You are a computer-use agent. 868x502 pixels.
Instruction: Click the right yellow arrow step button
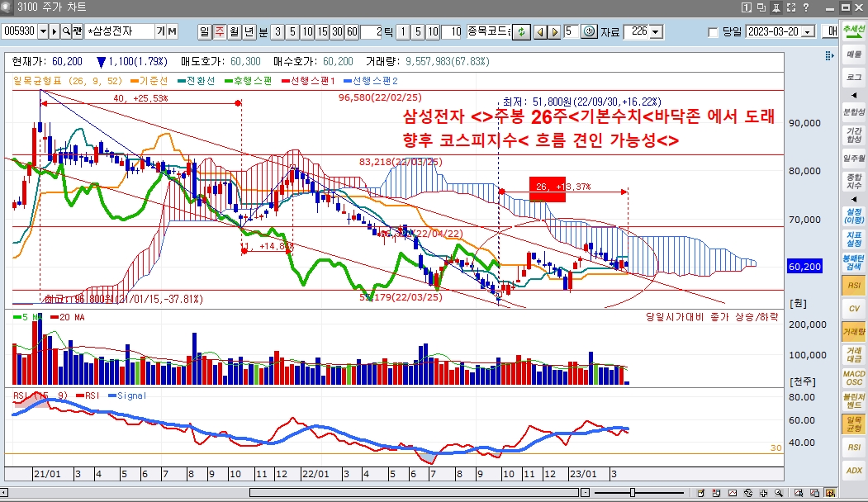click(x=554, y=31)
